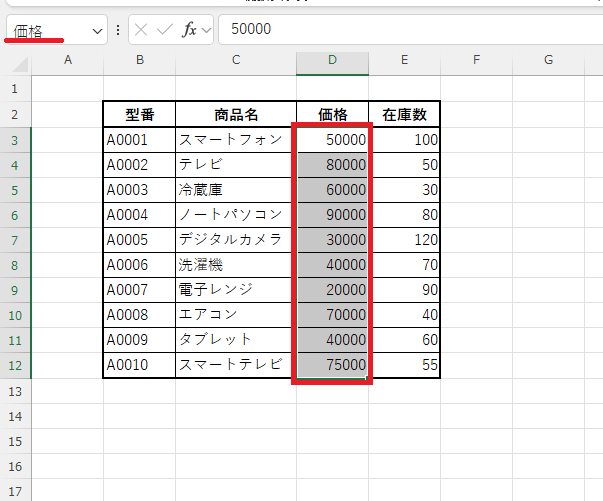The height and width of the screenshot is (501, 603).
Task: Select row 7 header
Action: pyautogui.click(x=15, y=240)
